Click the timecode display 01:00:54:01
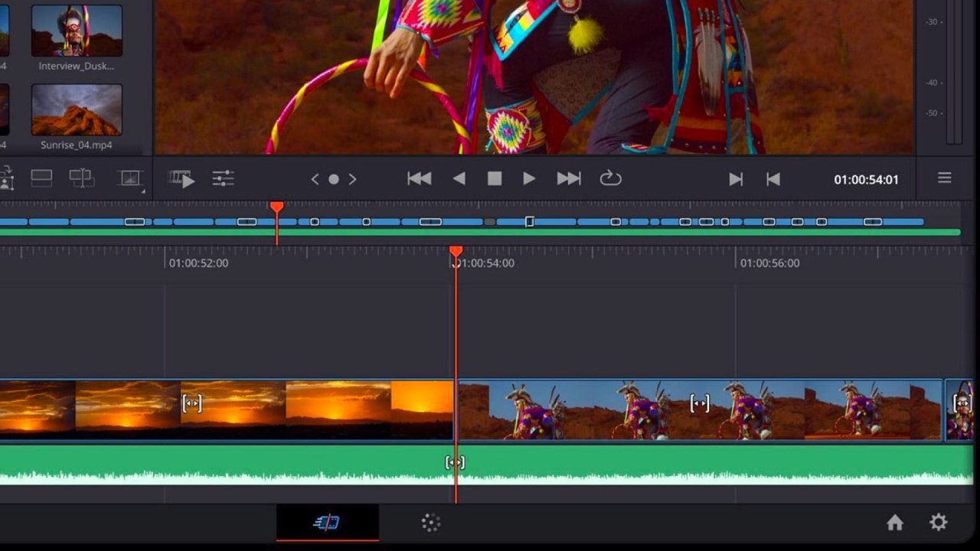This screenshot has height=551, width=980. [x=866, y=180]
